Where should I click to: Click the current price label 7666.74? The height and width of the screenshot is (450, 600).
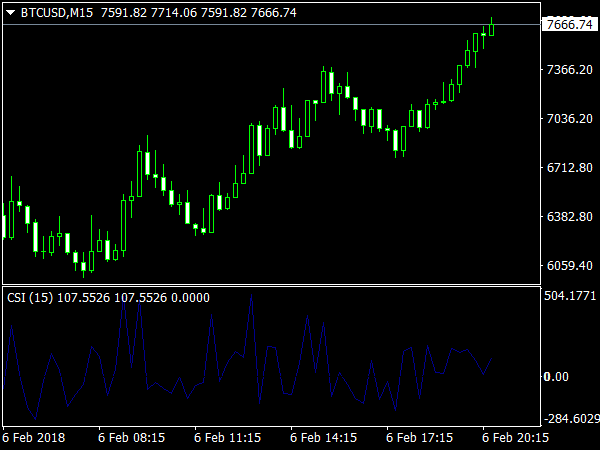tap(570, 24)
